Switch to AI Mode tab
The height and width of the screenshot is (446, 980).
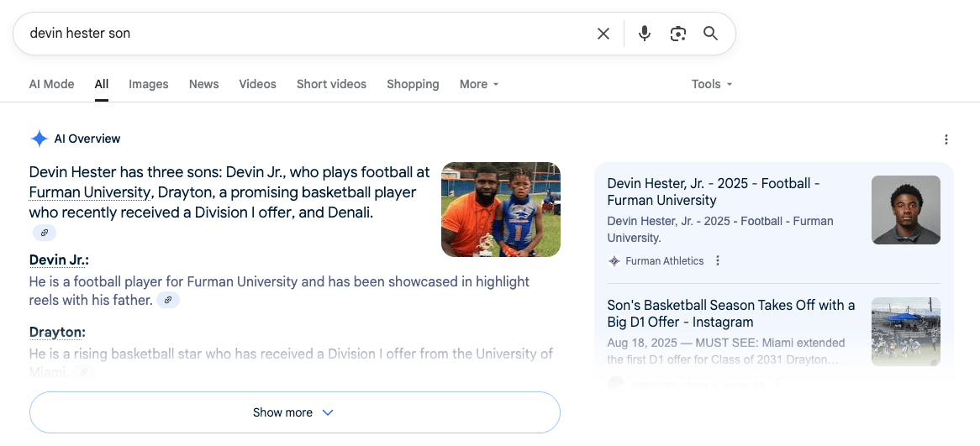tap(51, 84)
